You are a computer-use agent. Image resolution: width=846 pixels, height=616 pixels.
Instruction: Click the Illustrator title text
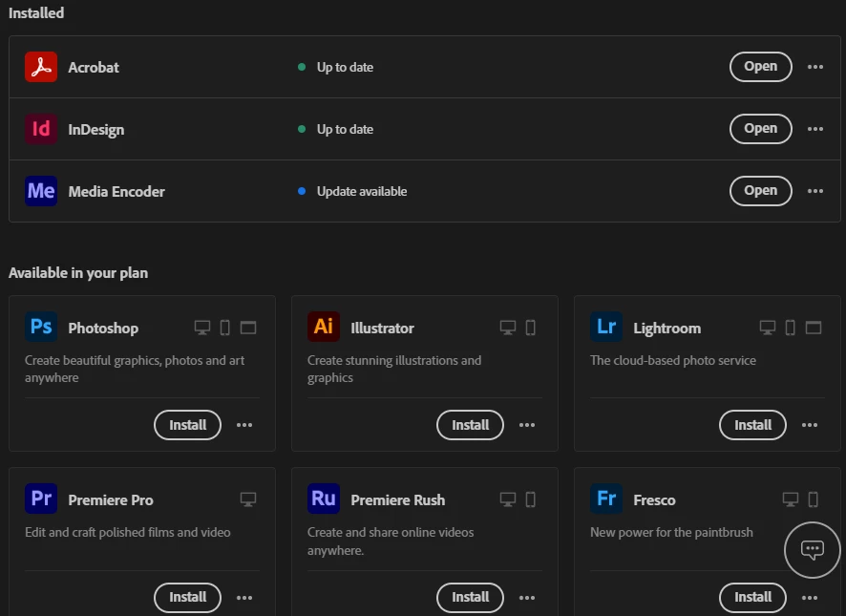(x=383, y=329)
